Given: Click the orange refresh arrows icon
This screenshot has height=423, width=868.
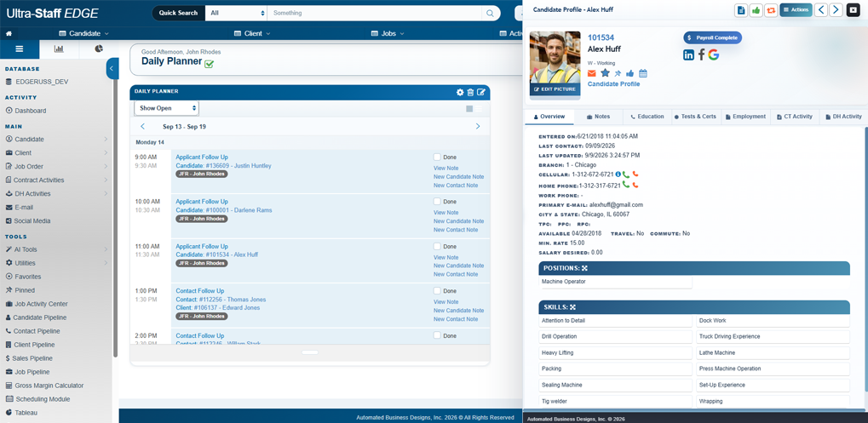Looking at the screenshot, I should click(x=771, y=10).
